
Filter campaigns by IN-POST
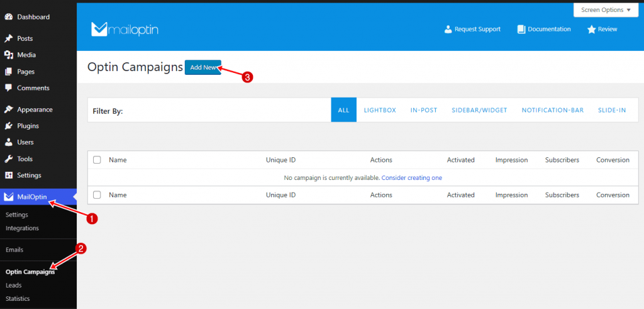point(424,110)
